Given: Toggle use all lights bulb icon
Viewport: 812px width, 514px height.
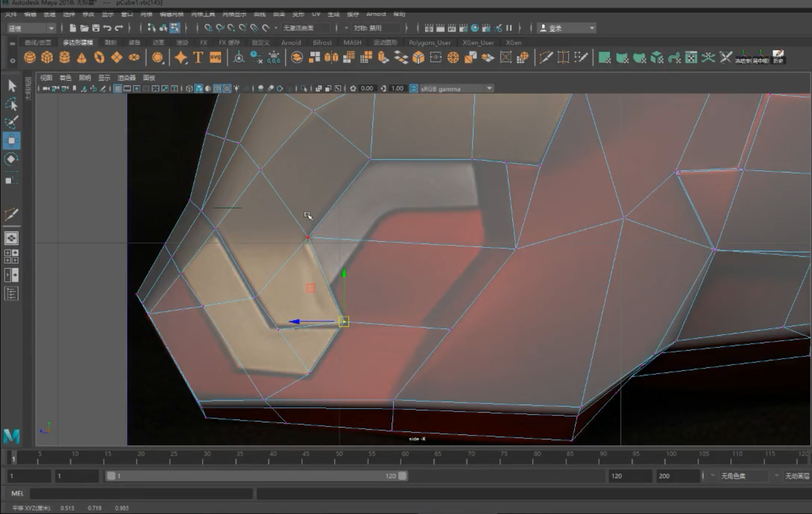Looking at the screenshot, I should [236, 88].
